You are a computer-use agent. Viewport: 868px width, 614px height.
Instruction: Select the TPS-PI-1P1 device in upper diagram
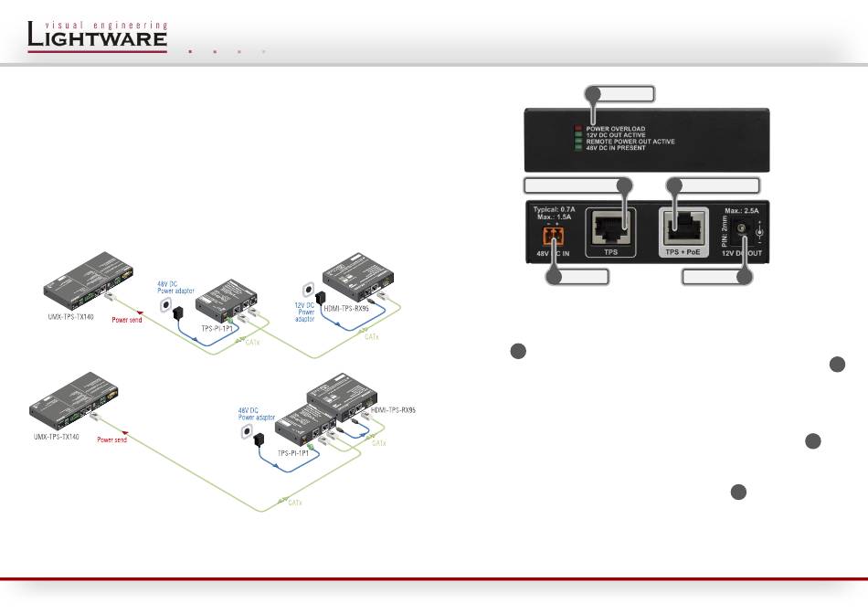click(x=228, y=299)
